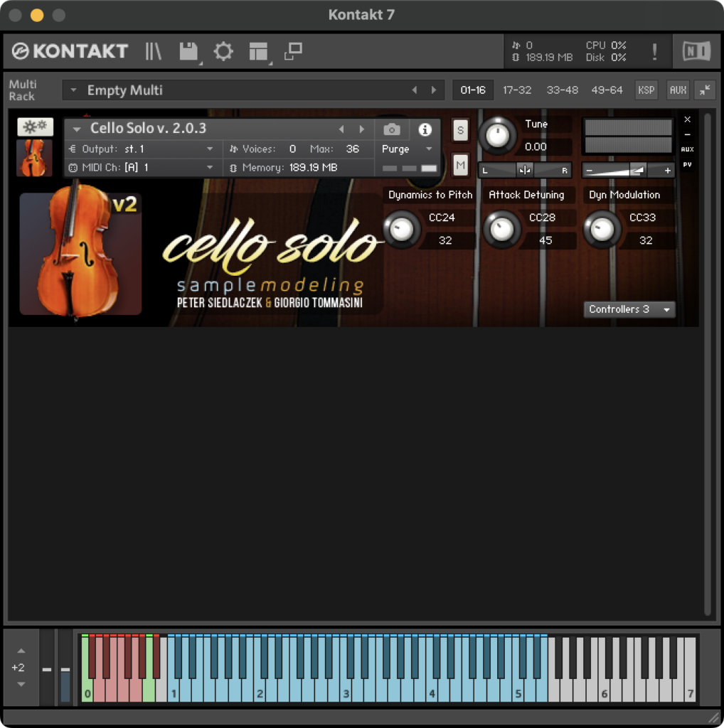Click the Max voices value 36

click(x=353, y=149)
